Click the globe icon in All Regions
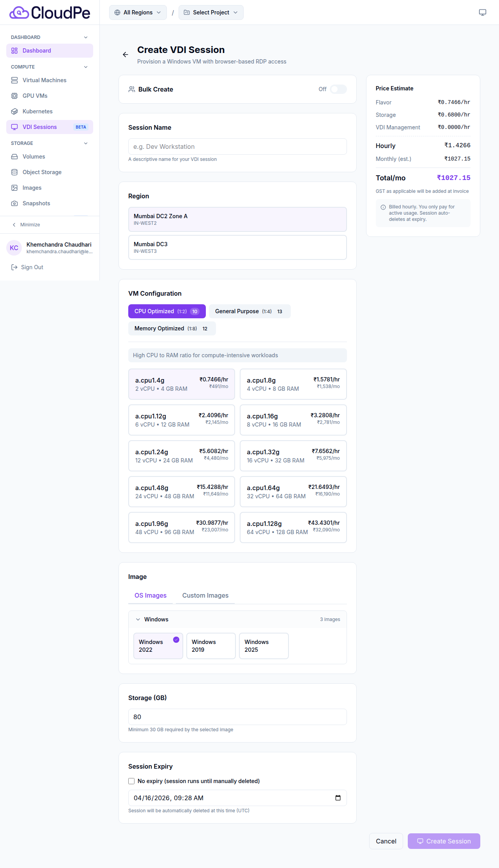The image size is (499, 868). click(117, 12)
